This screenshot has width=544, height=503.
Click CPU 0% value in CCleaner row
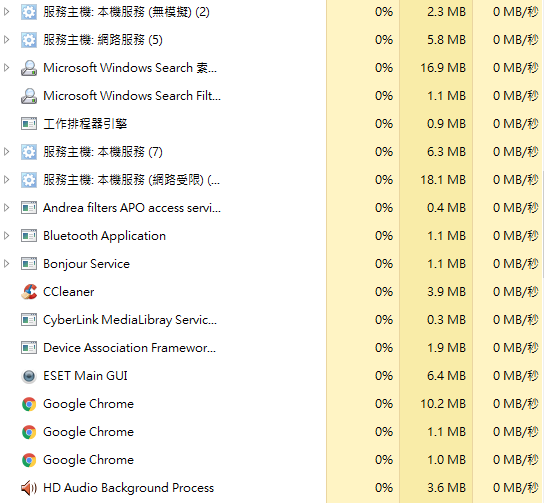[x=384, y=292]
